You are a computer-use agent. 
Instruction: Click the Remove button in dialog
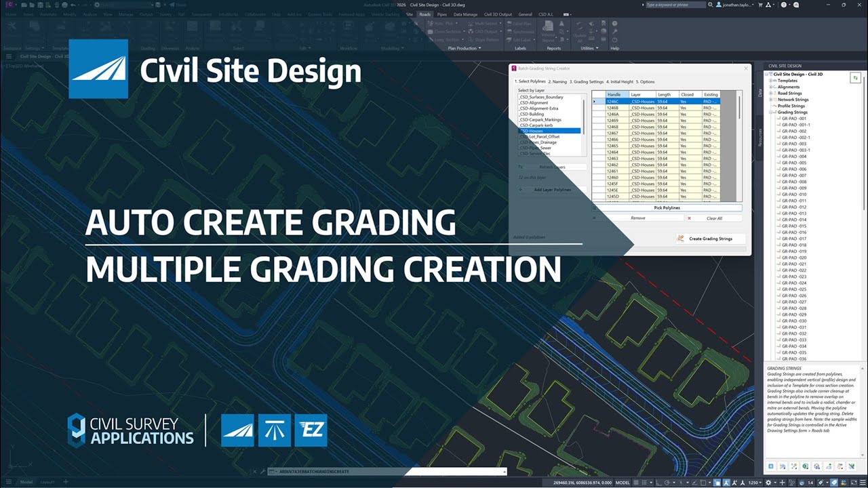[x=637, y=218]
